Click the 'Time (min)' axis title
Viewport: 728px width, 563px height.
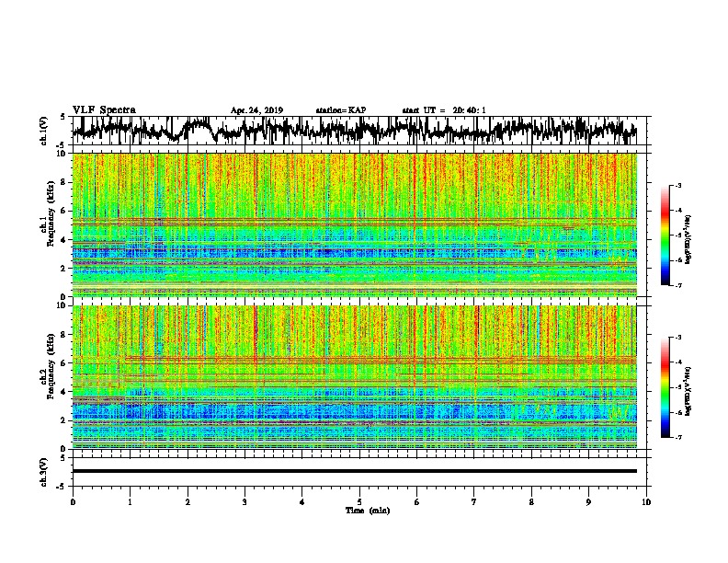(368, 511)
